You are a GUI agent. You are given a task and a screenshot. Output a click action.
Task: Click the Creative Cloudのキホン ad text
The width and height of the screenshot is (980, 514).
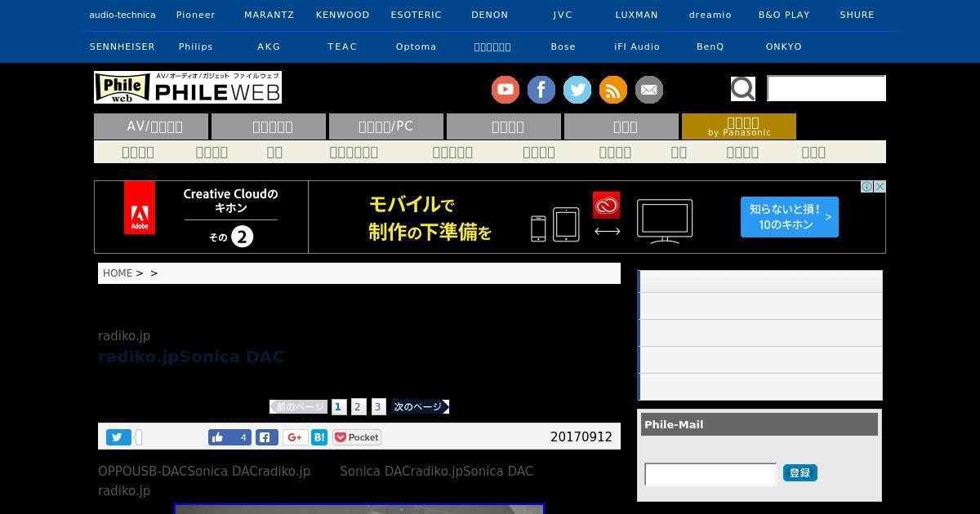pos(231,201)
